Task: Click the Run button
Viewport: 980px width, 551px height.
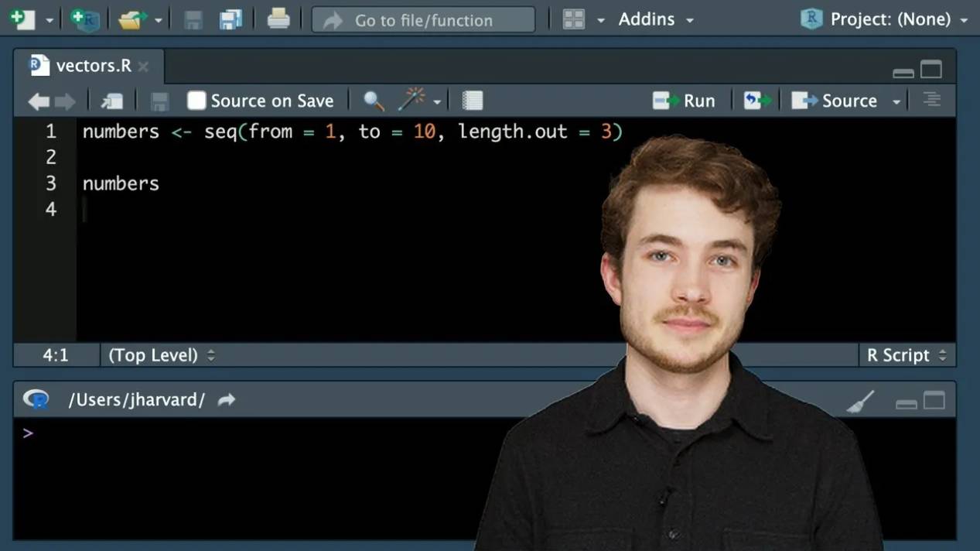Action: click(x=685, y=101)
